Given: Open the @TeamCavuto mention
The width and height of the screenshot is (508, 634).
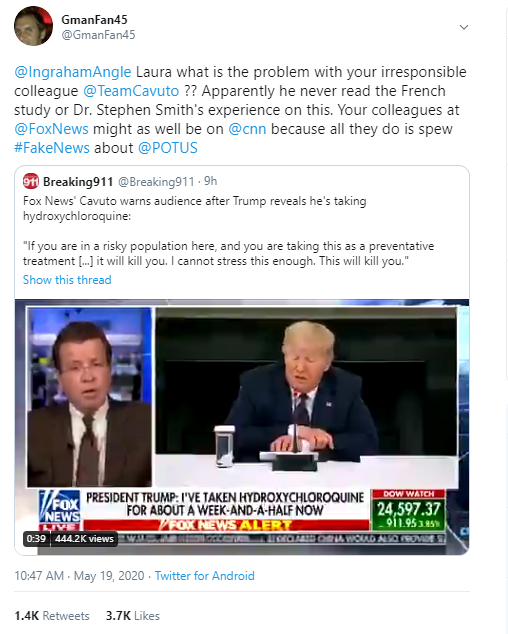Looking at the screenshot, I should pyautogui.click(x=131, y=91).
